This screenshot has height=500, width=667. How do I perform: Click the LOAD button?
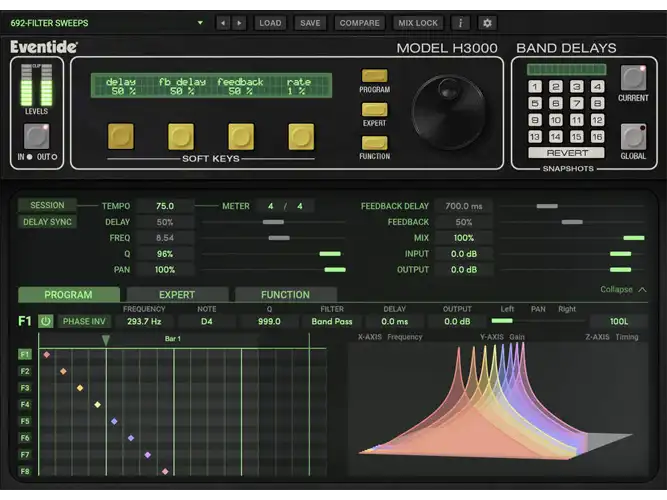click(x=270, y=23)
